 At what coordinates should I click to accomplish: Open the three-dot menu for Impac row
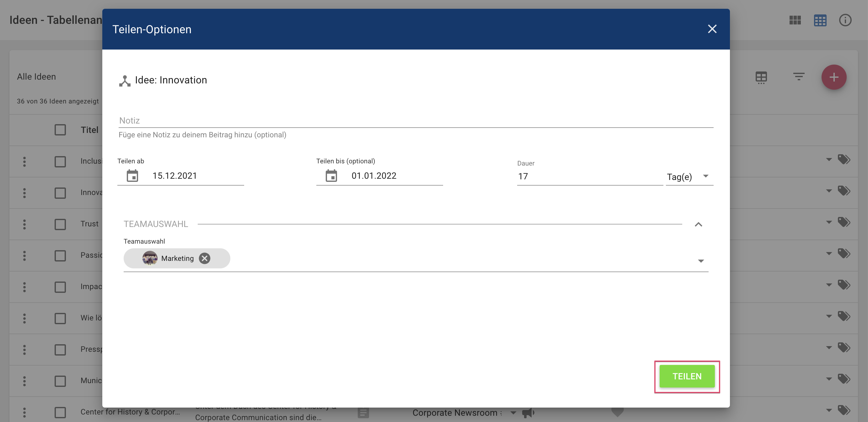[24, 287]
